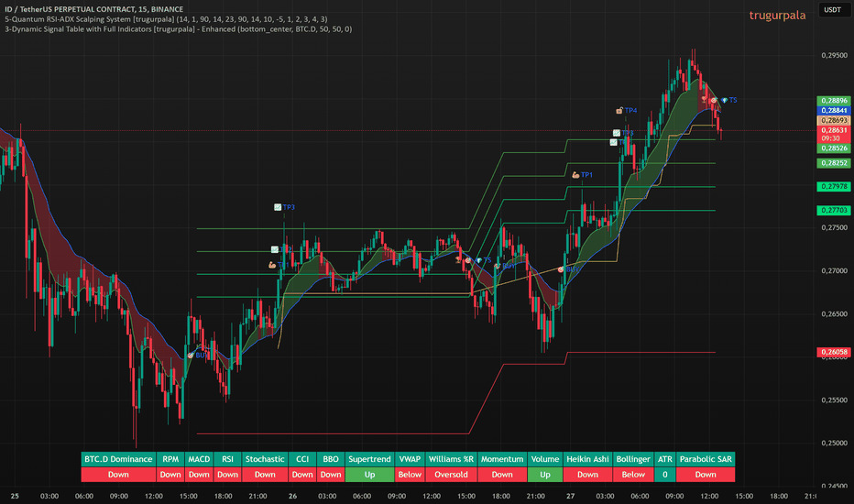854x504 pixels.
Task: Click the Heikin Ashi table header
Action: coord(587,459)
